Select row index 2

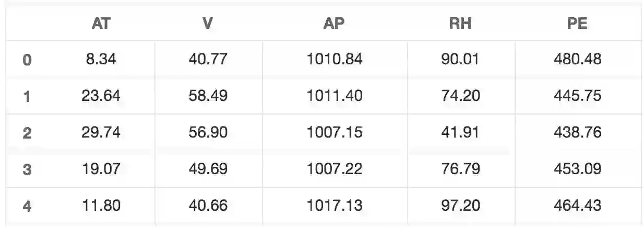pos(27,133)
